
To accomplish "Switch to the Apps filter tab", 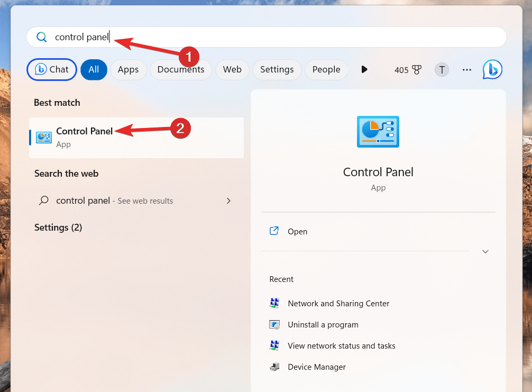I will [128, 69].
